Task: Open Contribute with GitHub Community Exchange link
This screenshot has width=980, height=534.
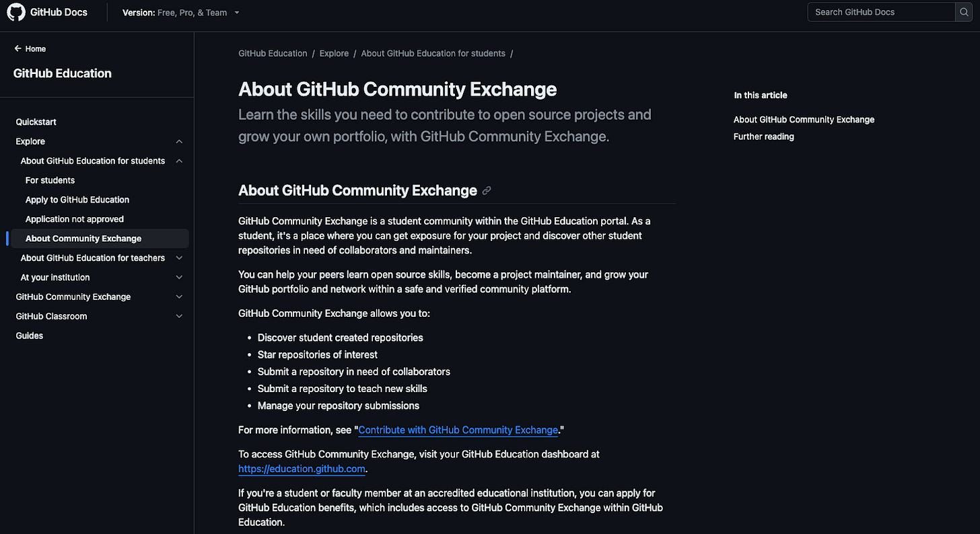Action: (x=458, y=430)
